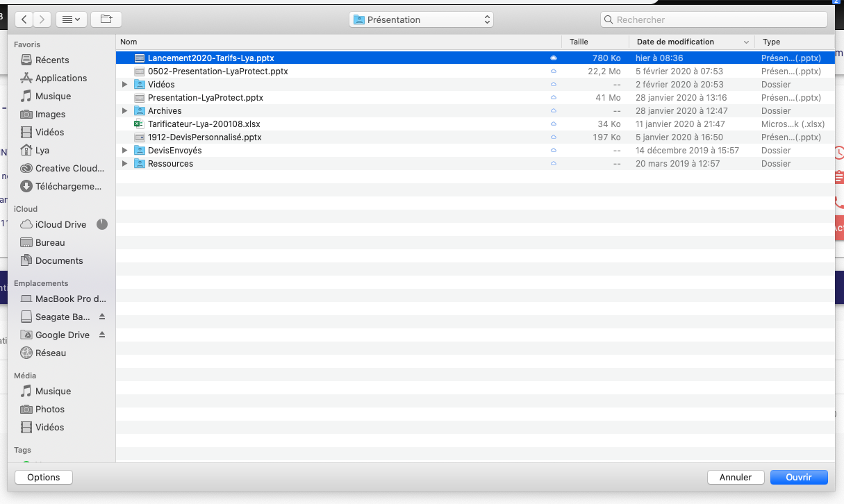This screenshot has width=844, height=504.
Task: Click the Annuler button
Action: point(735,477)
